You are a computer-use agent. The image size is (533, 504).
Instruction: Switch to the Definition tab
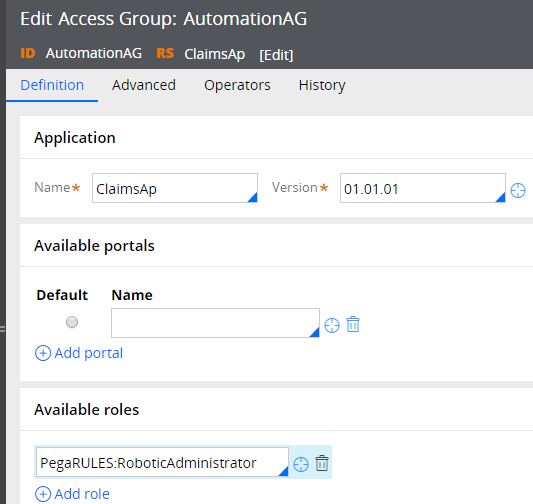pyautogui.click(x=52, y=85)
